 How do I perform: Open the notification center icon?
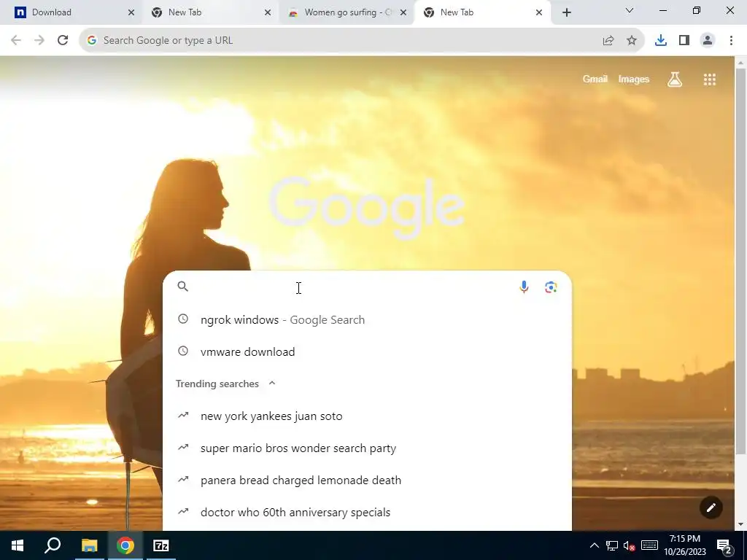[x=724, y=547]
